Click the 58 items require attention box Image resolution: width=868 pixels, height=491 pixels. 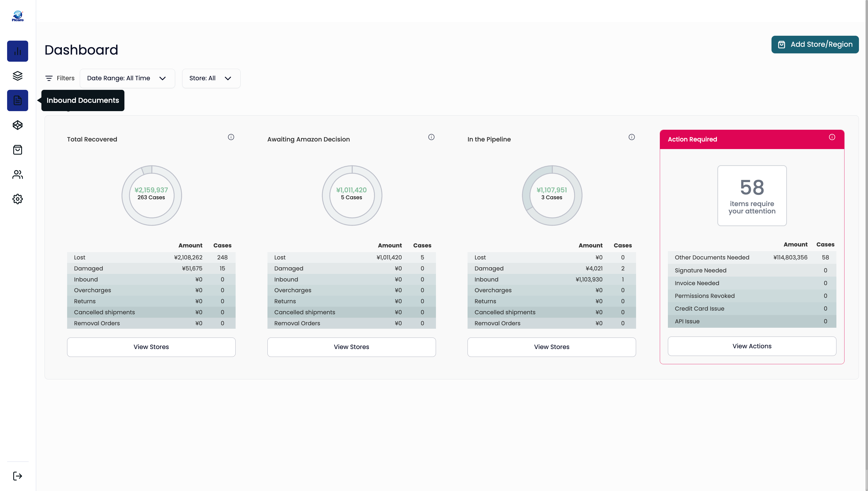click(x=752, y=196)
